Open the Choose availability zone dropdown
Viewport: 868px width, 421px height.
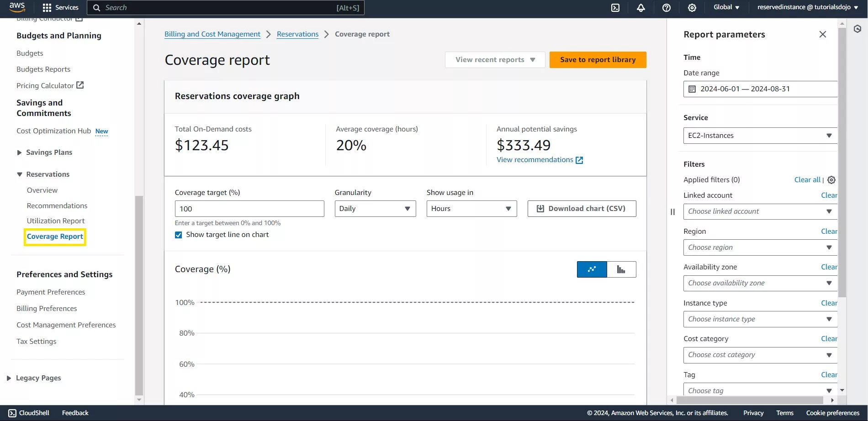point(760,283)
